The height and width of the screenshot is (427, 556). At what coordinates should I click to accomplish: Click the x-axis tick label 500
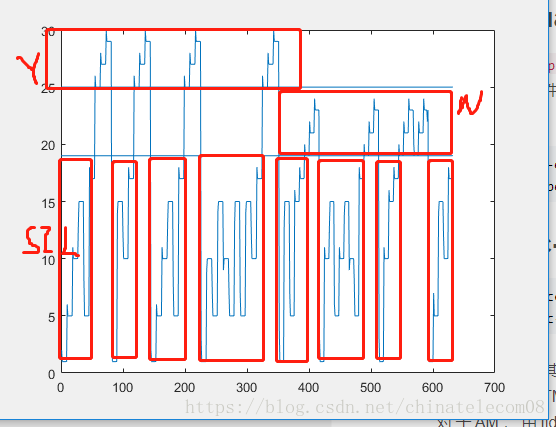coord(371,388)
